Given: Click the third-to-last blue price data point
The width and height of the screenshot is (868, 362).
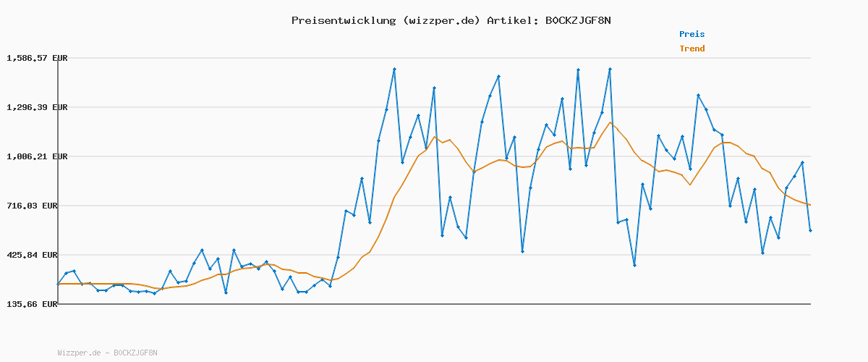Looking at the screenshot, I should [x=794, y=177].
